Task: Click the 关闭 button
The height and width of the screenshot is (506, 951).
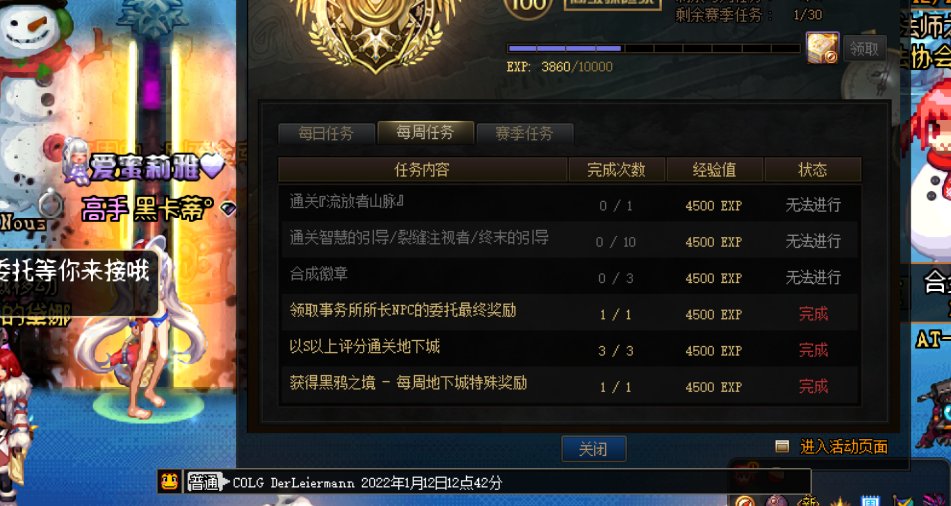Action: [594, 449]
